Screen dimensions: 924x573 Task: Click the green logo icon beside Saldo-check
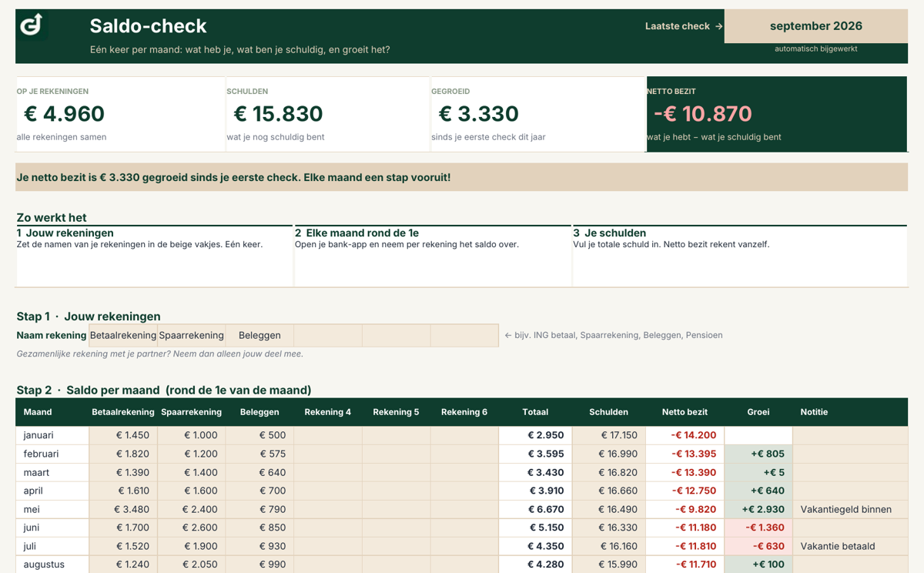[32, 25]
